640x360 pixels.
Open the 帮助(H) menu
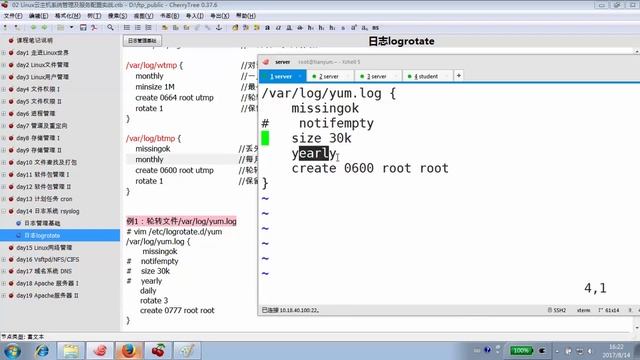[246, 16]
